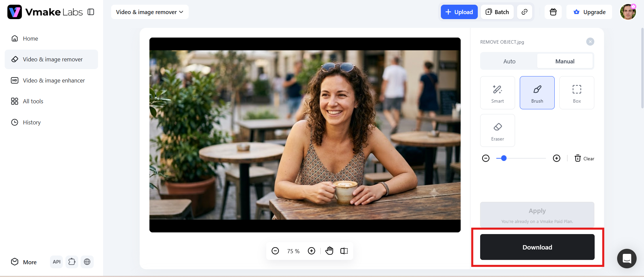Image resolution: width=644 pixels, height=277 pixels.
Task: Switch to the Manual tab
Action: (x=565, y=61)
